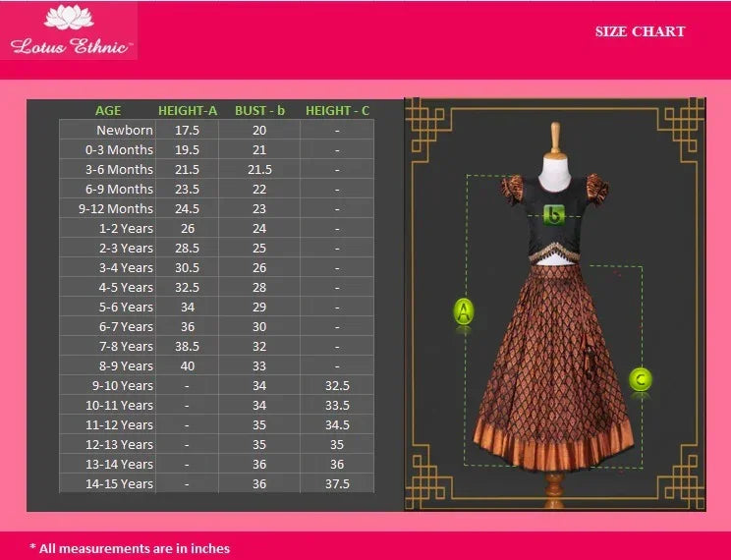
Task: Click the green b marker on the blouse
Action: 554,213
